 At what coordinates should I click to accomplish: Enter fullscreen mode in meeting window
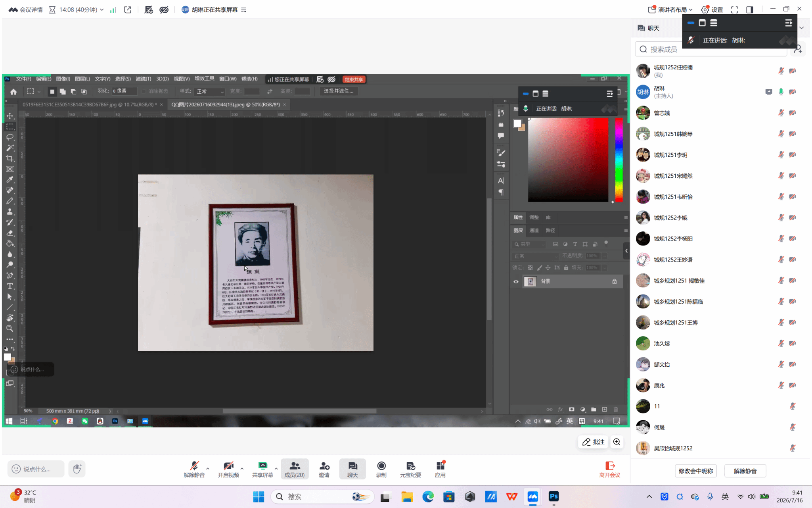[x=734, y=10]
